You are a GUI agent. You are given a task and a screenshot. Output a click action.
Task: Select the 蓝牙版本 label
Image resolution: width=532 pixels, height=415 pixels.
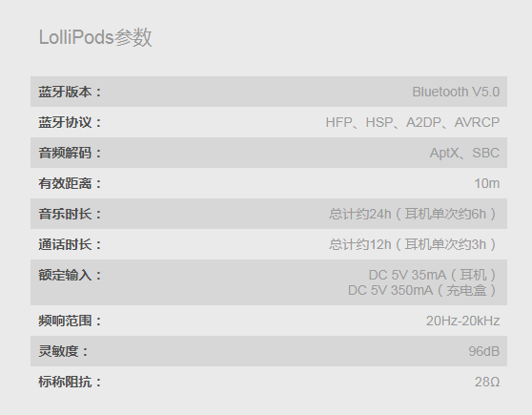[x=70, y=92]
